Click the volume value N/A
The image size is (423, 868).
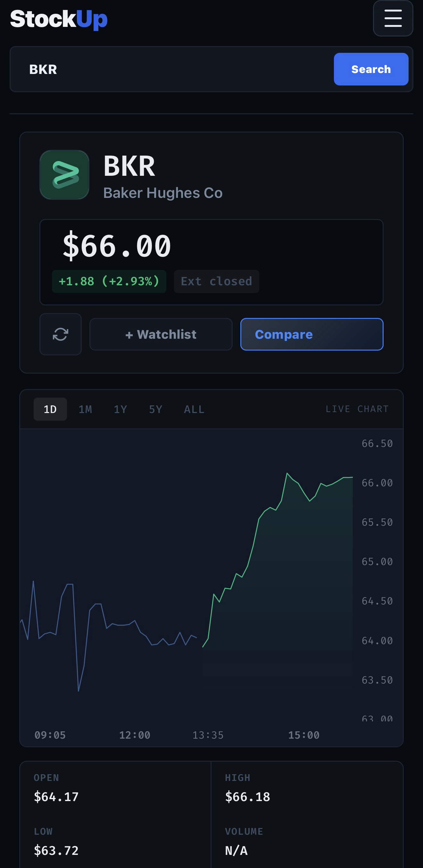point(236,850)
